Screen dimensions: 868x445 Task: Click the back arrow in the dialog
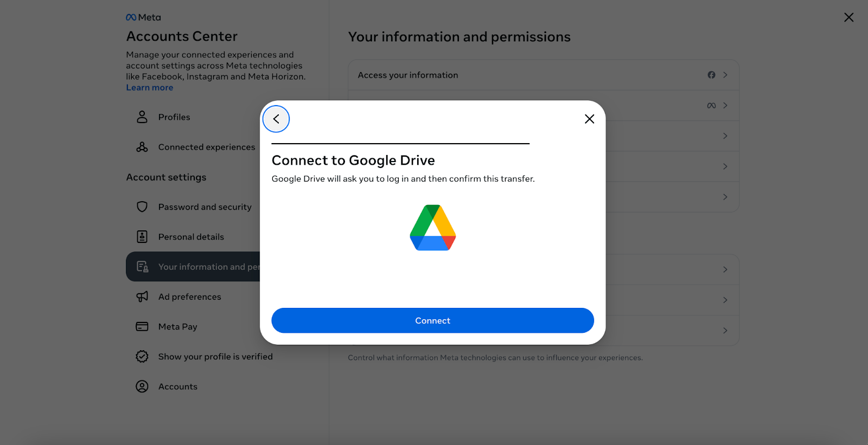[276, 119]
